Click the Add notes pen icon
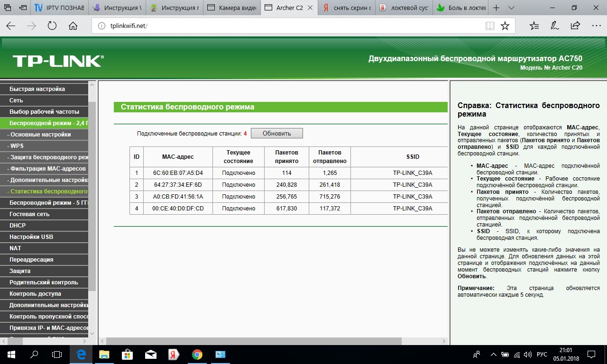Viewport: 607px width, 364px height. pos(554,26)
